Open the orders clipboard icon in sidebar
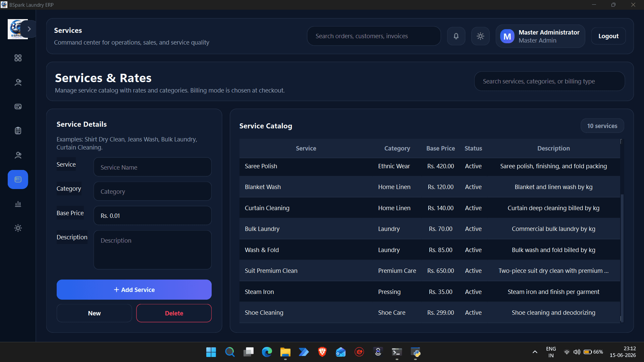This screenshot has height=362, width=644. 18,131
